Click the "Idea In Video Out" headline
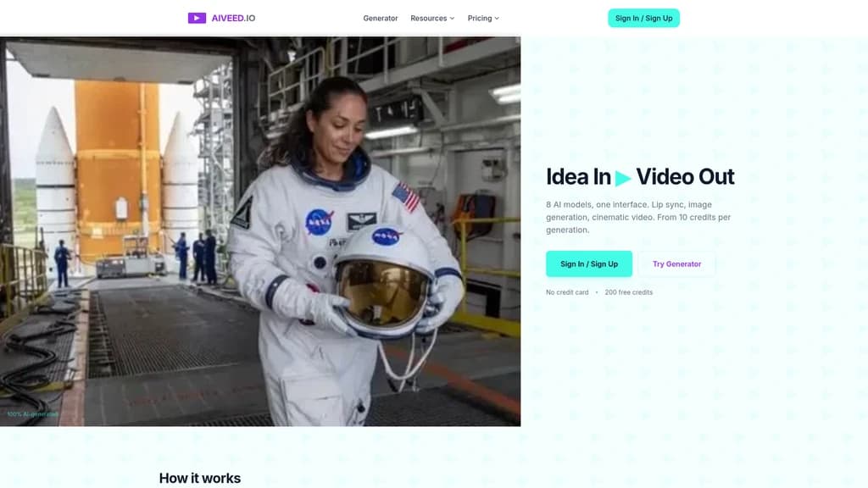 [640, 177]
